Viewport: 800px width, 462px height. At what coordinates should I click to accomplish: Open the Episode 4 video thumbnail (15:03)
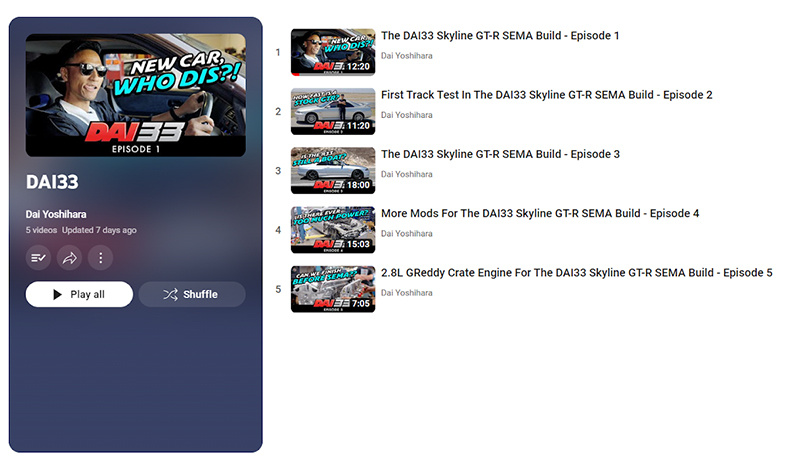click(x=333, y=229)
